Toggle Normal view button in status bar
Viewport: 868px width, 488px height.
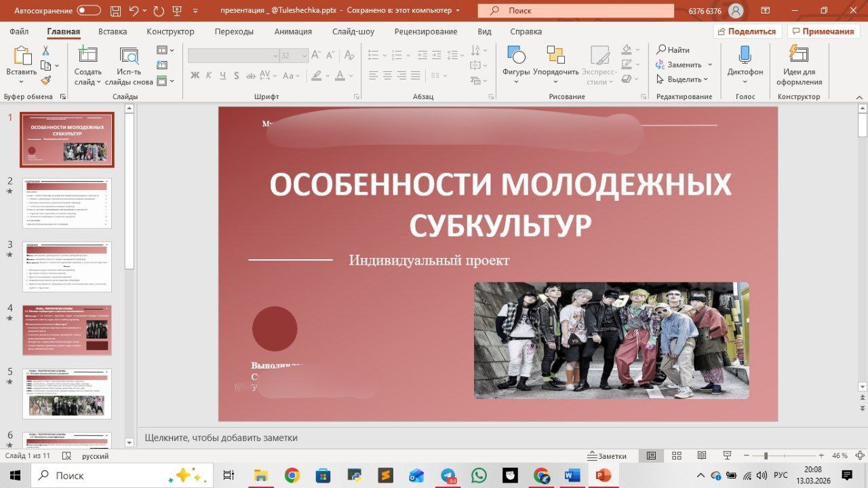[x=651, y=455]
